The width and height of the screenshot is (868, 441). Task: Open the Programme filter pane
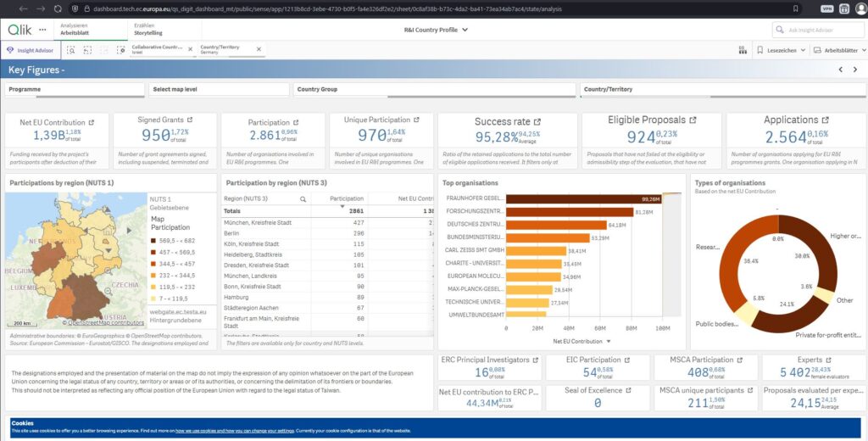[x=75, y=89]
